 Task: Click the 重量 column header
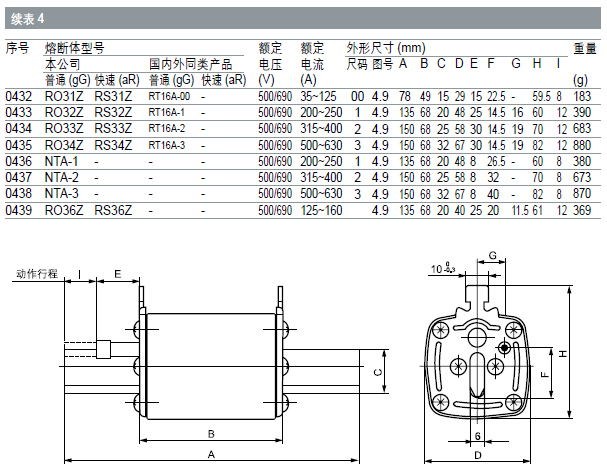tap(585, 47)
